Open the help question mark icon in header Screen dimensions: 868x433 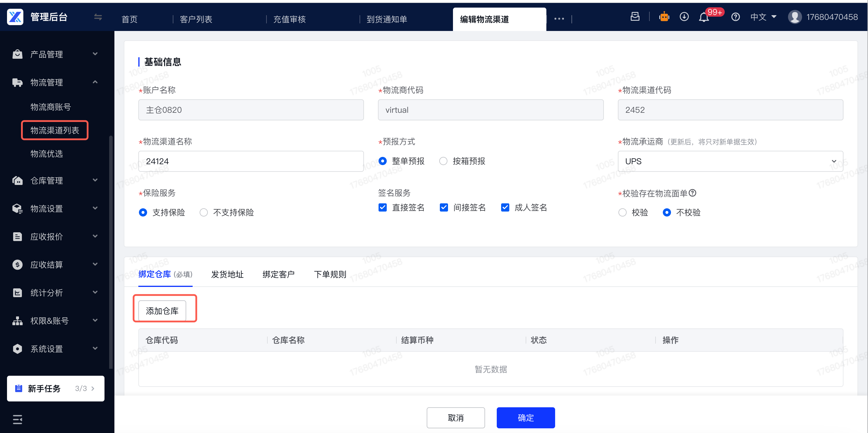coord(735,17)
